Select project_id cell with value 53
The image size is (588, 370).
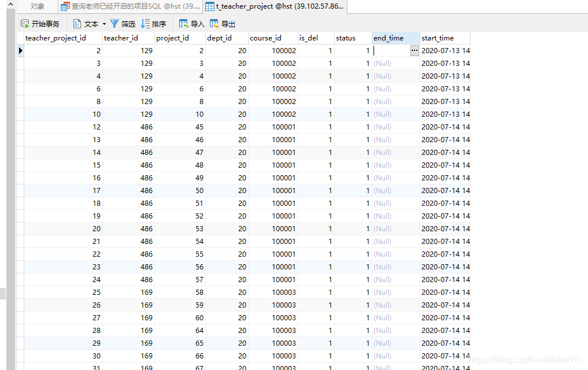tap(180, 229)
